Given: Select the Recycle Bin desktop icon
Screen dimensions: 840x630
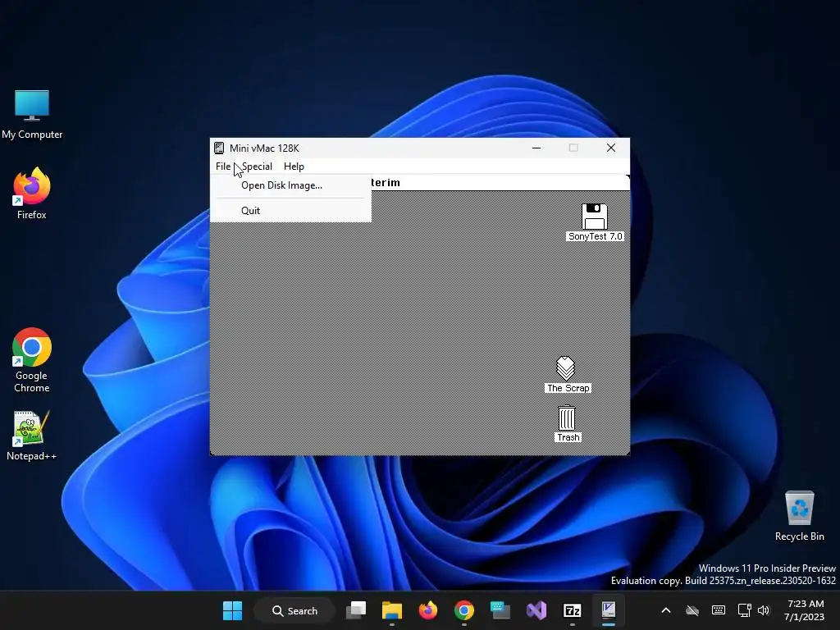Looking at the screenshot, I should pos(799,515).
